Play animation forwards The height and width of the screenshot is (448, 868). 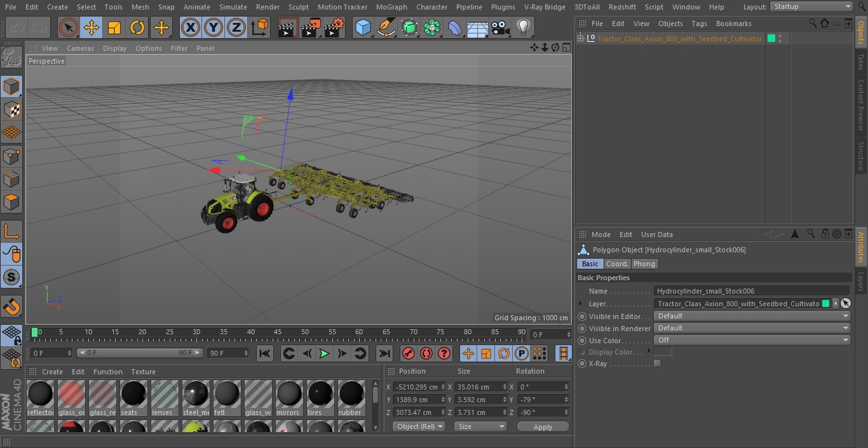coord(324,353)
